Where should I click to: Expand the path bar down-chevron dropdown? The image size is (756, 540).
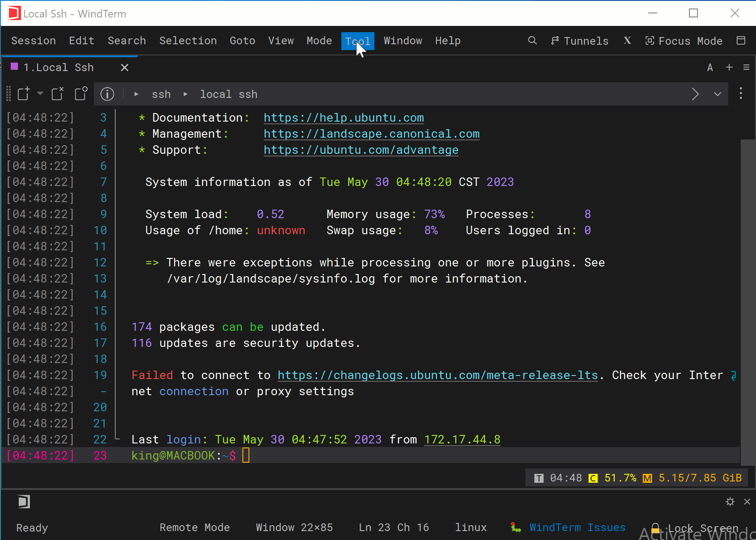tap(718, 94)
